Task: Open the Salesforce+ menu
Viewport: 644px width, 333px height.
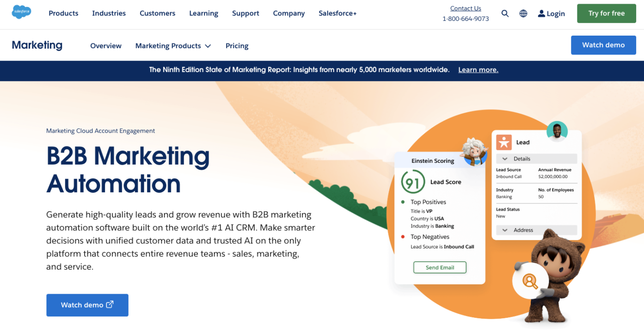Action: (x=337, y=13)
